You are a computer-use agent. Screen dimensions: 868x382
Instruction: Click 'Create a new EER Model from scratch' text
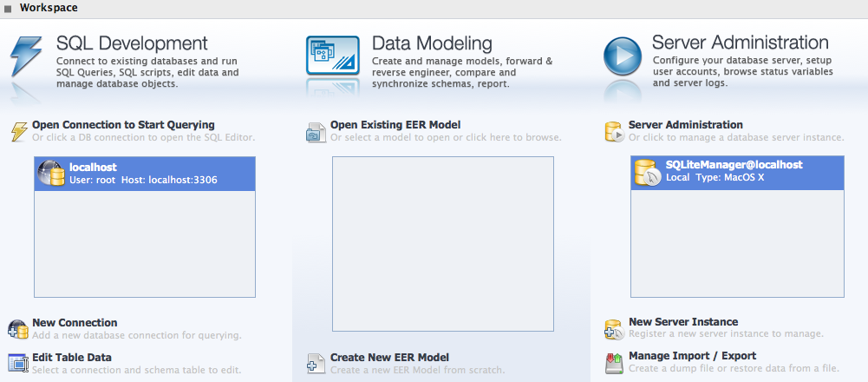[x=417, y=370]
